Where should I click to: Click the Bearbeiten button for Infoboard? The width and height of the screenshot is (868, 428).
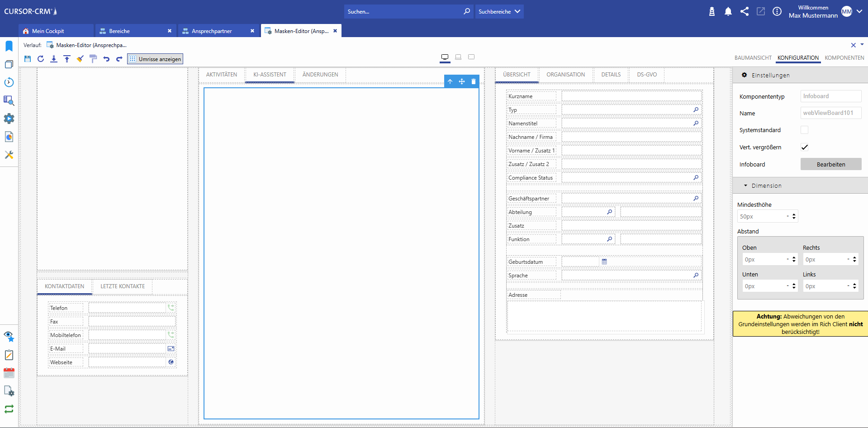point(830,164)
